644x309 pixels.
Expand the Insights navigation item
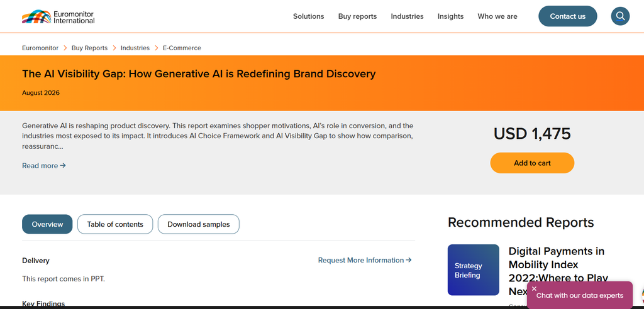click(x=450, y=16)
